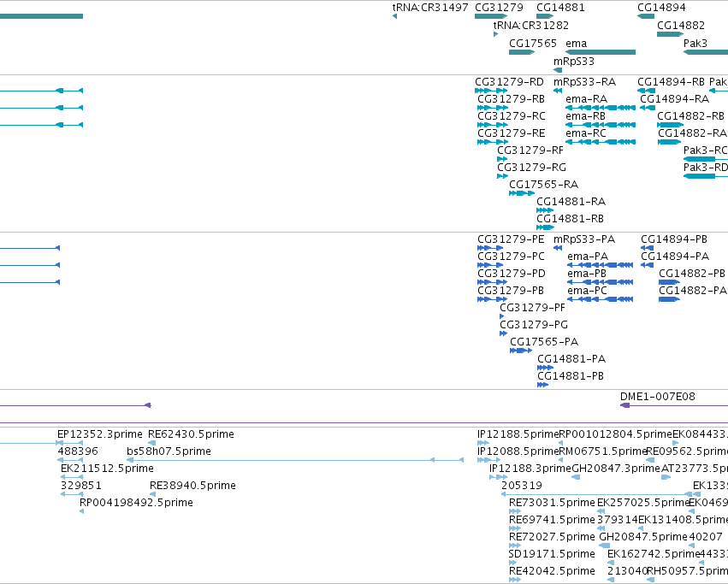Screen dimensions: 728x584
Task: Click protein CG31279-PC
Action: [x=511, y=257]
